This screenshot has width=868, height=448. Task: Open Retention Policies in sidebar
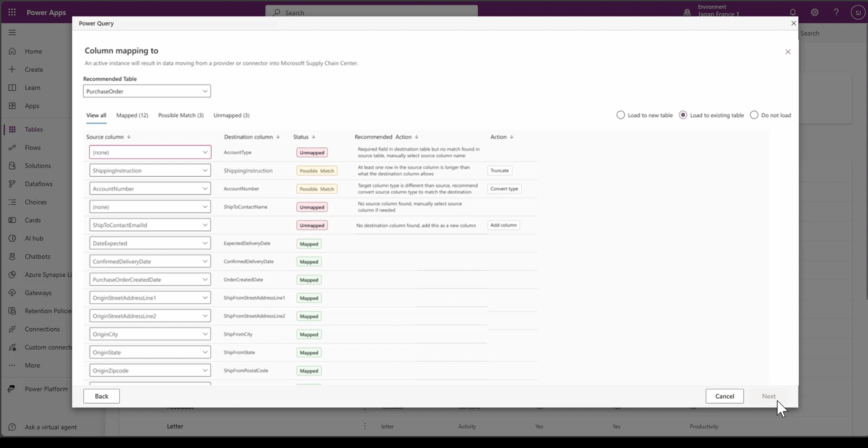click(48, 311)
